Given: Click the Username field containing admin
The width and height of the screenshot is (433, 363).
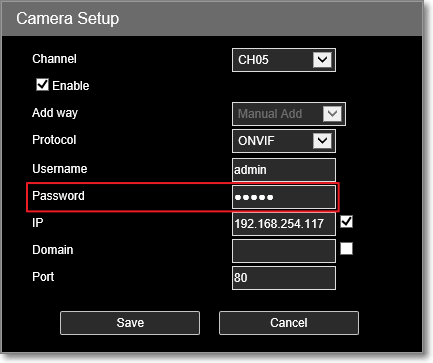Looking at the screenshot, I should [284, 170].
